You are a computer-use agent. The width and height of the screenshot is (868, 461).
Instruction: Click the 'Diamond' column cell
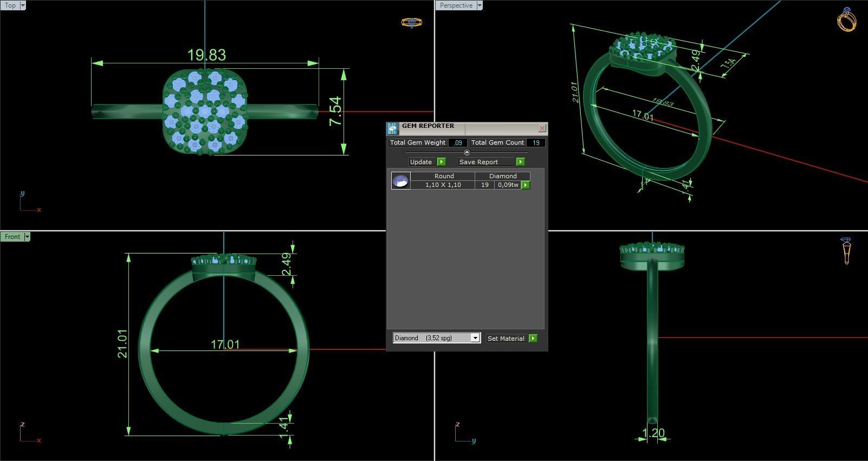point(503,176)
